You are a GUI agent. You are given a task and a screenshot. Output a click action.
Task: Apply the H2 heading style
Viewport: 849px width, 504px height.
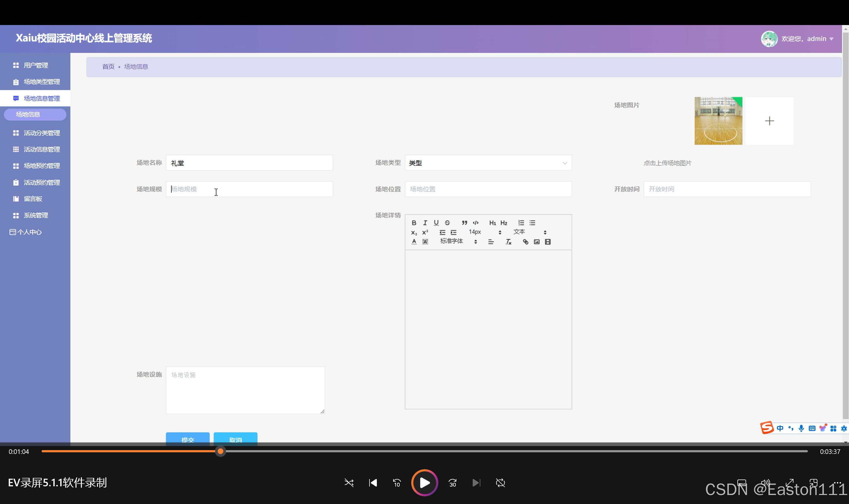[504, 223]
